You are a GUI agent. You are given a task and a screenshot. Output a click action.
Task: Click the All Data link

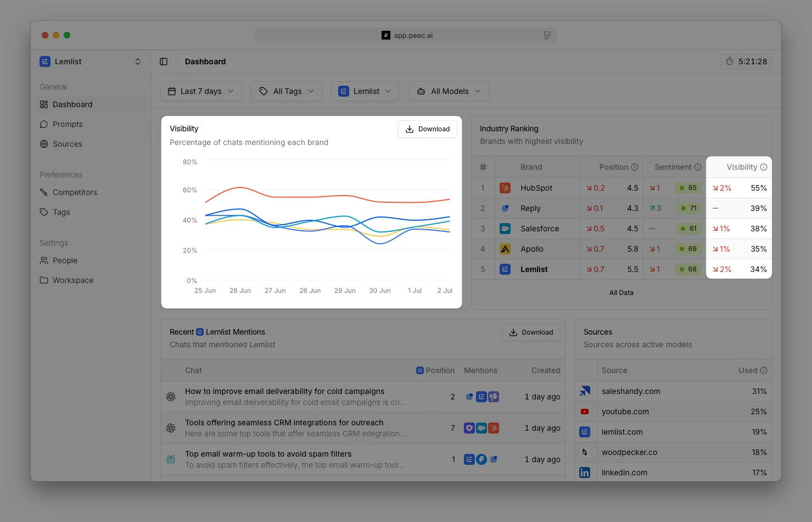click(x=621, y=293)
